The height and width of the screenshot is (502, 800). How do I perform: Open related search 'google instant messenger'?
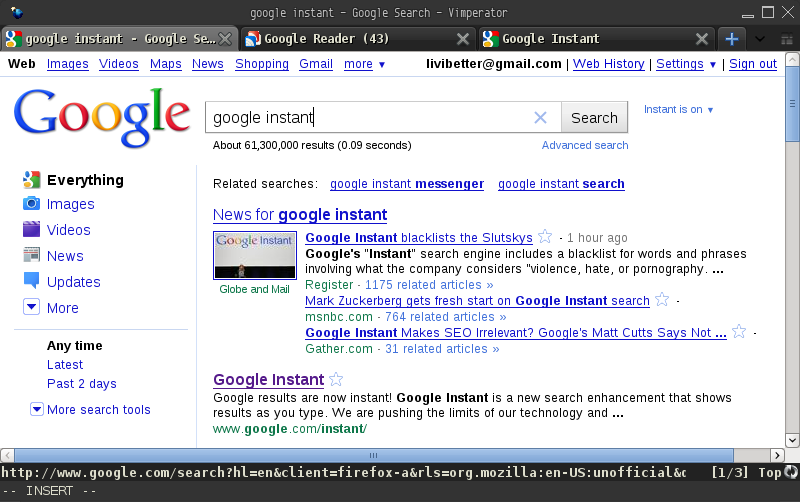[407, 184]
